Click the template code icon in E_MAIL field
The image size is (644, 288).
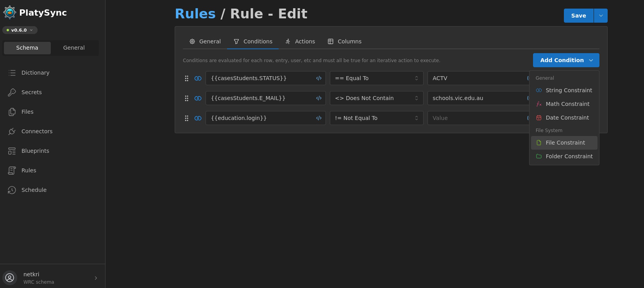(x=319, y=98)
